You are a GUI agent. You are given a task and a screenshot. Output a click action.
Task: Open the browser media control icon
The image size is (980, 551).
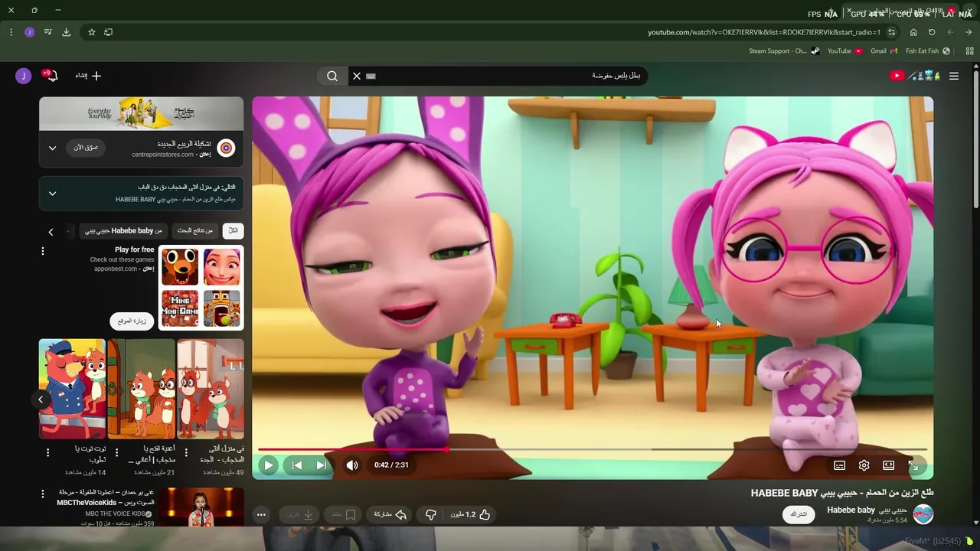click(x=47, y=32)
